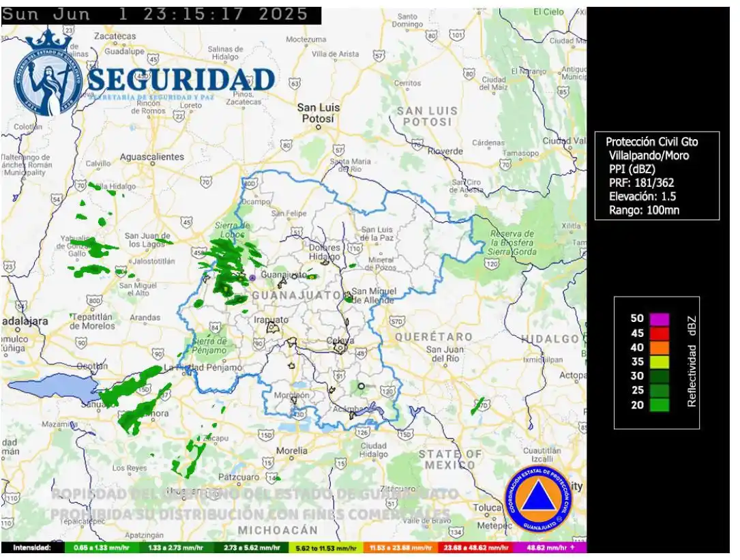Click the timestamp at top left
The image size is (740, 560).
tap(161, 15)
